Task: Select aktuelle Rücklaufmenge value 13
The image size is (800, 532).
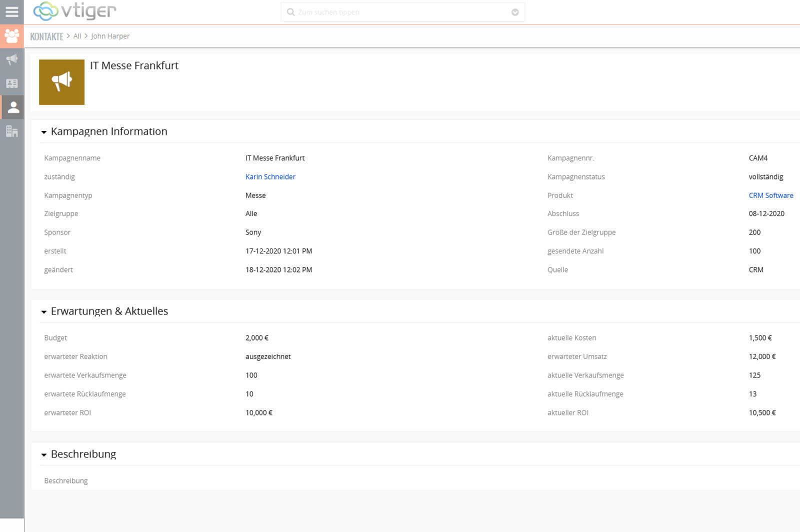Action: [752, 394]
